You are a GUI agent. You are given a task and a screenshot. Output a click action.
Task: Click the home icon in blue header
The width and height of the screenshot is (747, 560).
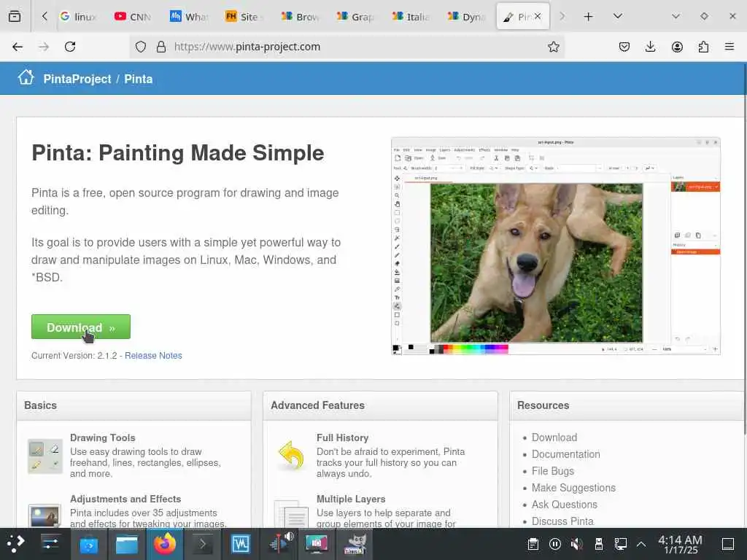tap(26, 77)
